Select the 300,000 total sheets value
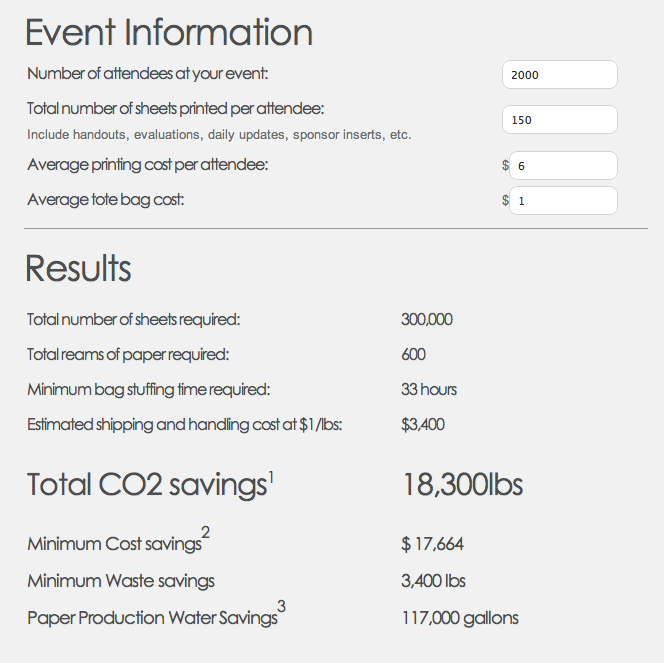Viewport: 664px width, 663px height. point(427,319)
